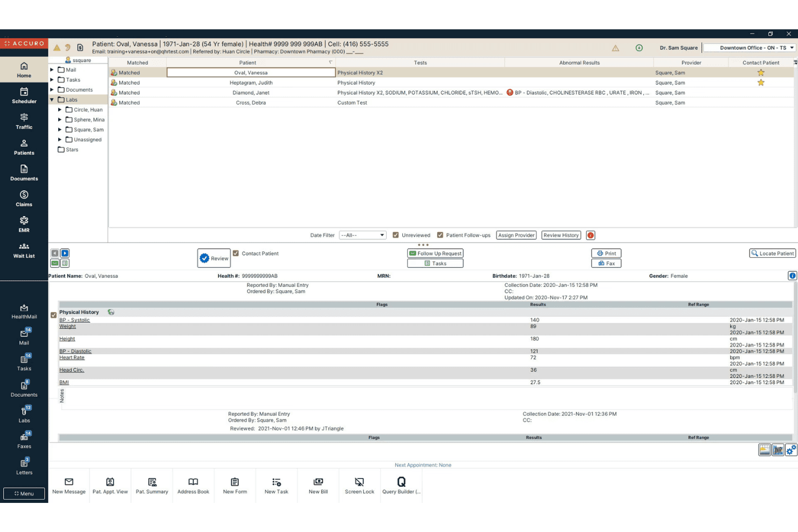The height and width of the screenshot is (532, 798).
Task: Uncheck the Physical History result checkbox
Action: [x=53, y=315]
